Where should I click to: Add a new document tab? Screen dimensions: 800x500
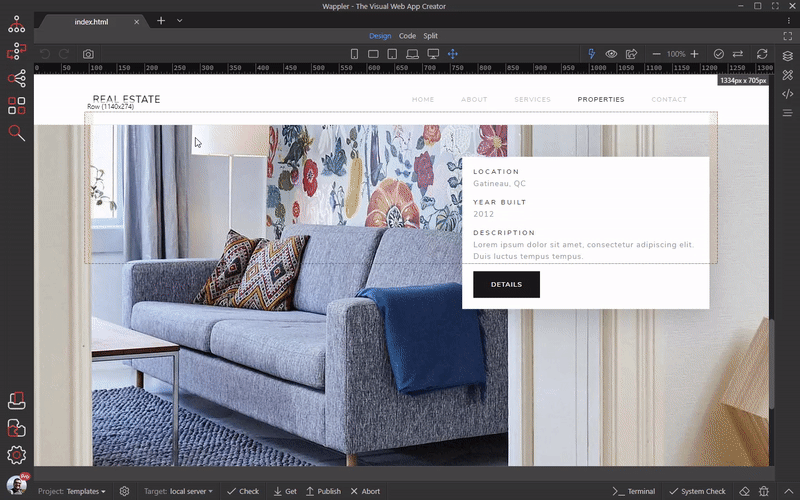coord(161,20)
